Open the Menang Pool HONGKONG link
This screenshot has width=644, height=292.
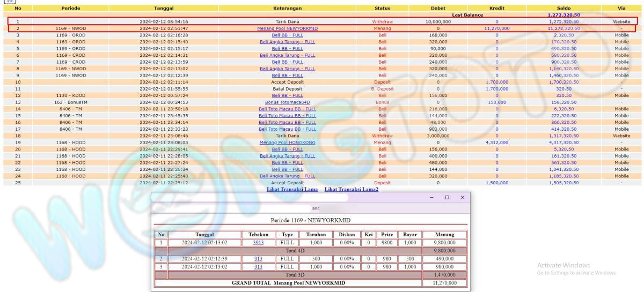point(287,143)
